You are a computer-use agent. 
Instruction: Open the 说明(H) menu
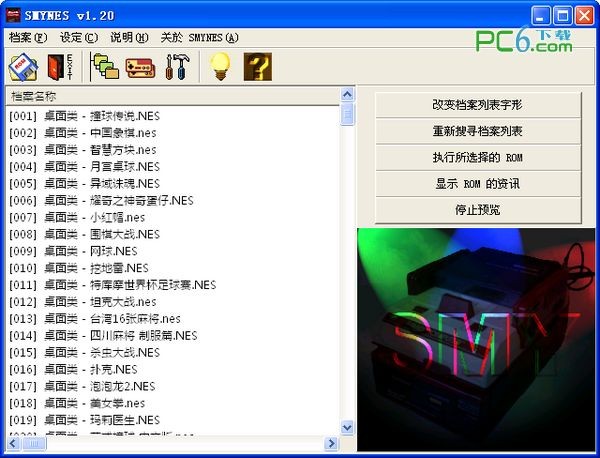[129, 37]
